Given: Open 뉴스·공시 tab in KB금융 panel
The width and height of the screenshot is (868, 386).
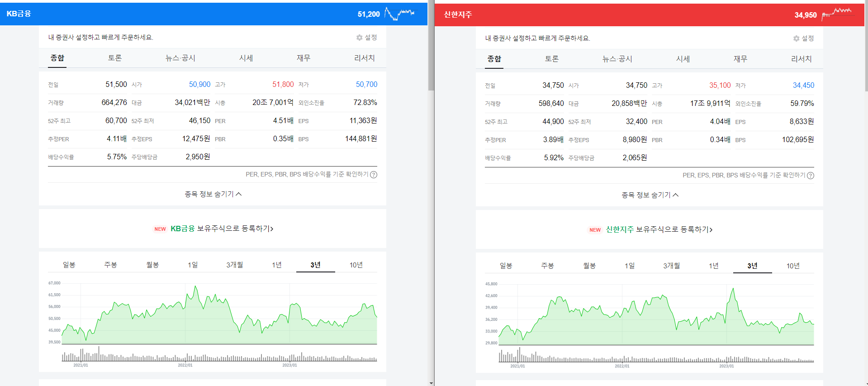Looking at the screenshot, I should tap(180, 58).
